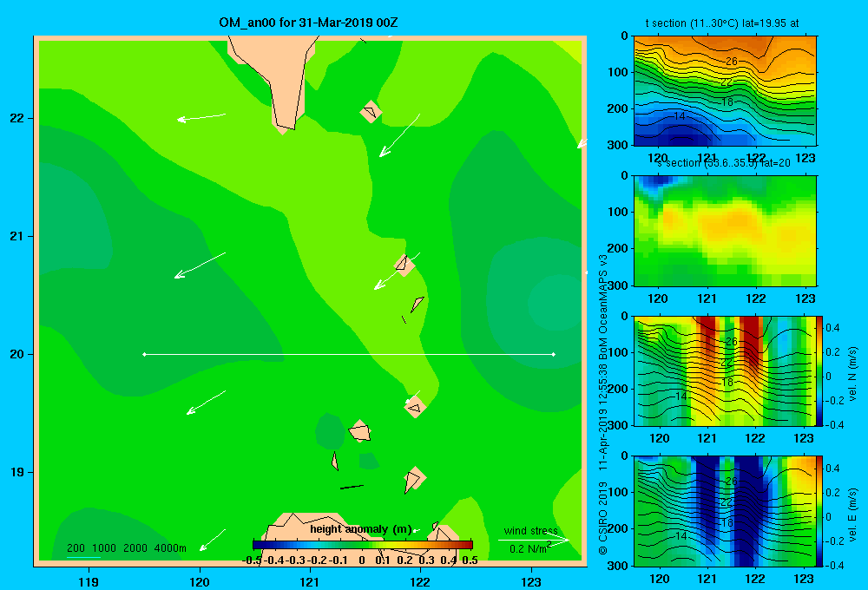This screenshot has width=868, height=590.
Task: Click the latitude 20 axis label on main map
Action: tap(17, 354)
